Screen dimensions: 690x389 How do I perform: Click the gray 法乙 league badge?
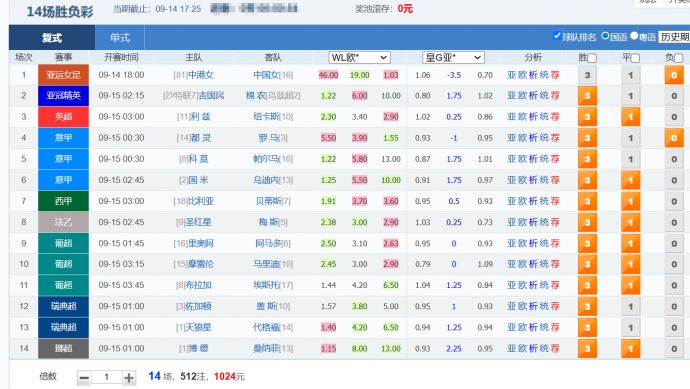63,222
